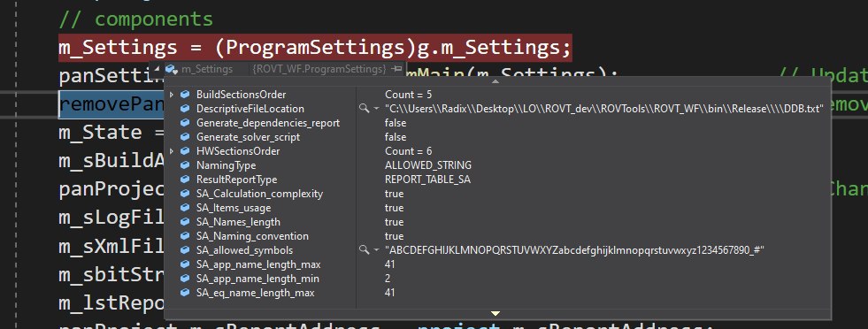Open visualizer dropdown arrow for SA_allowed_symbols

tap(376, 250)
